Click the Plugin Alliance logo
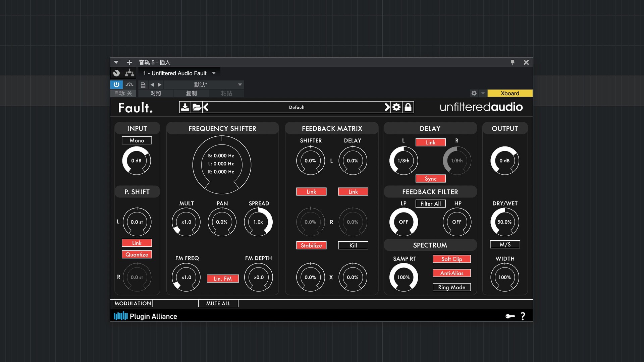644x362 pixels. point(145,316)
